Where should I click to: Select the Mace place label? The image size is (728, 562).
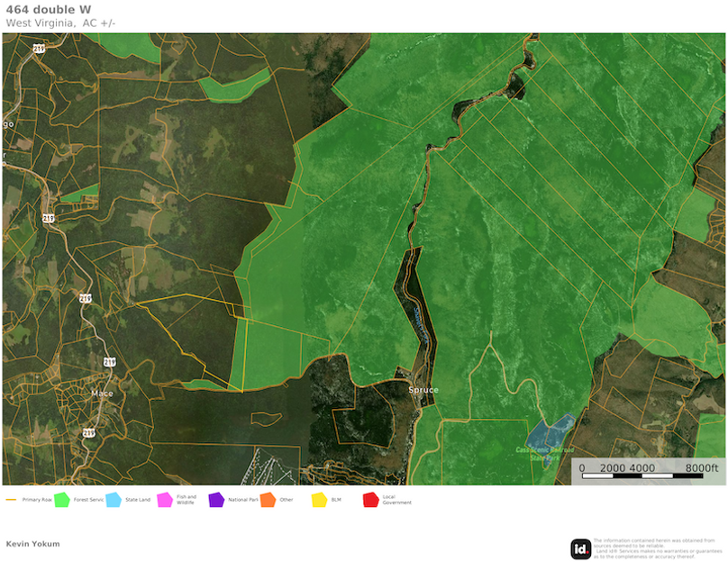pos(104,393)
